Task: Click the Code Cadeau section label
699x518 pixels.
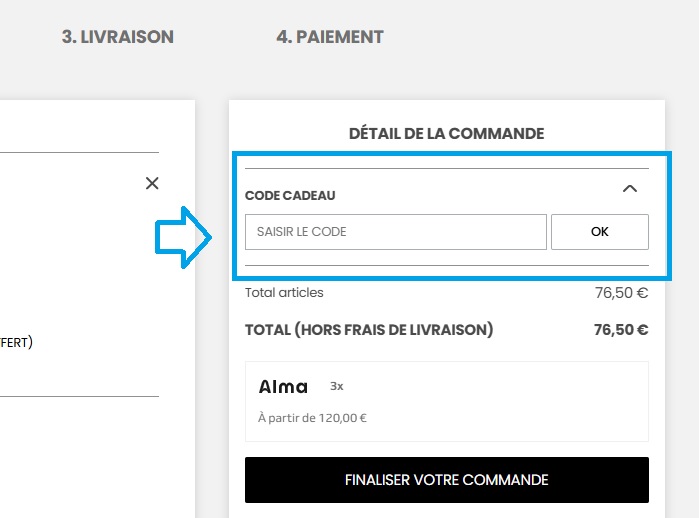Action: pyautogui.click(x=290, y=195)
